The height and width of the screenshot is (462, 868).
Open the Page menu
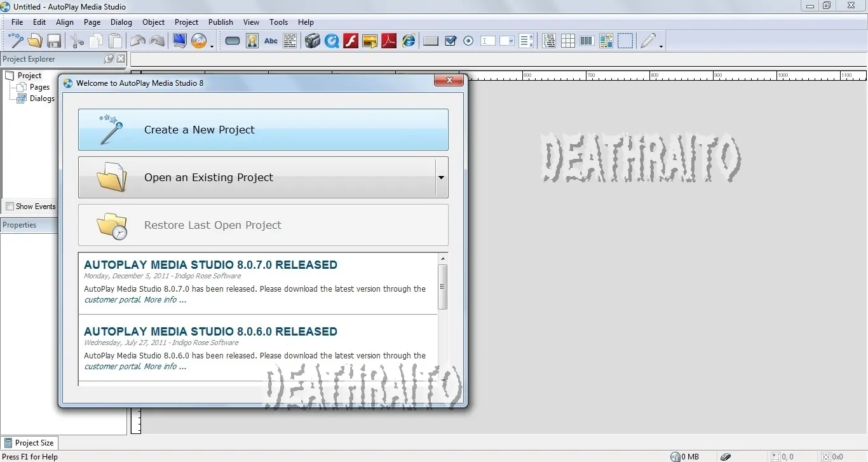tap(92, 22)
